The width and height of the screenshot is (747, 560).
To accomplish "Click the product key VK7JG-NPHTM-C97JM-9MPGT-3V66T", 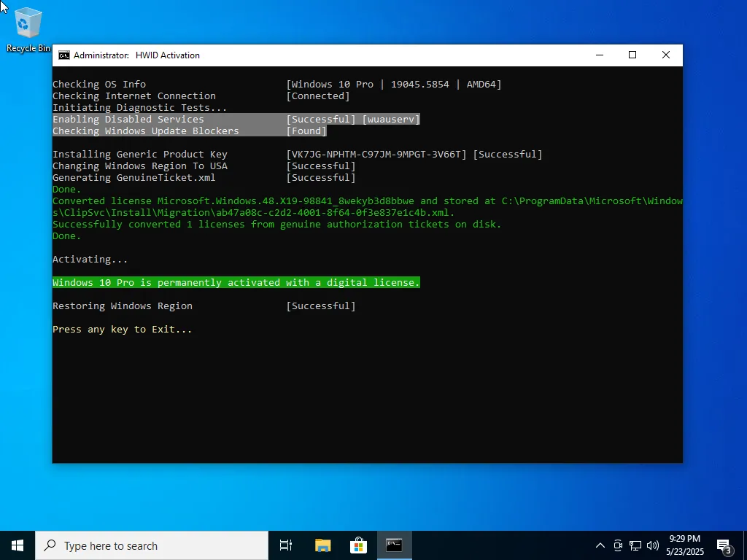I will [x=376, y=155].
